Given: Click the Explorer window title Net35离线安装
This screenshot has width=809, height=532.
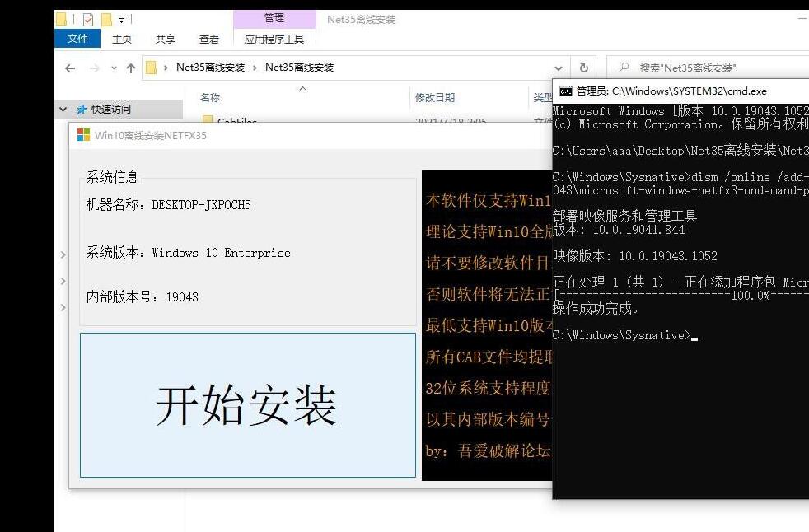Looking at the screenshot, I should coord(361,20).
